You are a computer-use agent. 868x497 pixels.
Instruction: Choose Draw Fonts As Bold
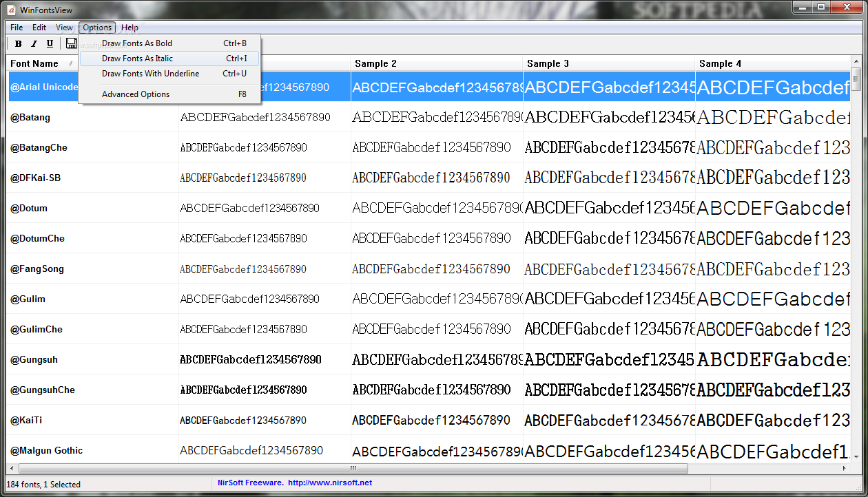170,43
